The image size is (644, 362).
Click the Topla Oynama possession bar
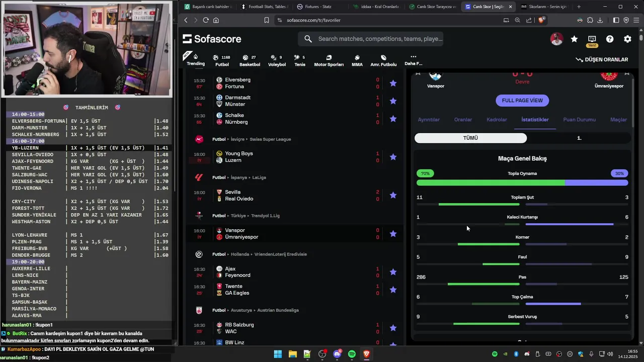coord(522,183)
